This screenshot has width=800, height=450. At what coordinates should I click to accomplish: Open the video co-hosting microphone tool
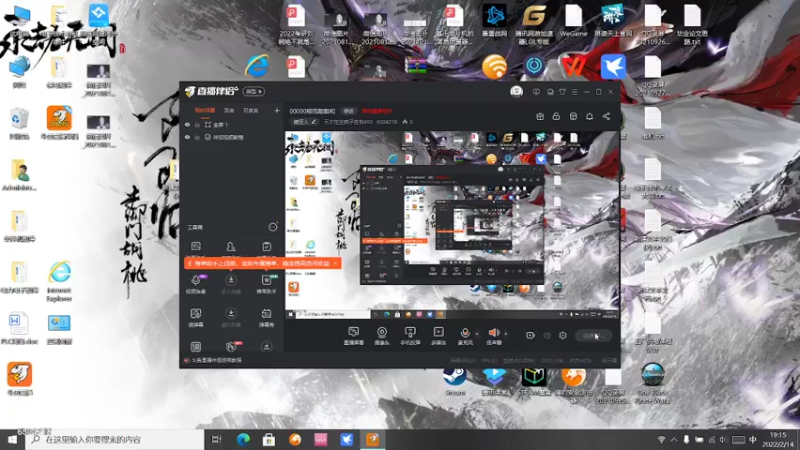pyautogui.click(x=196, y=283)
